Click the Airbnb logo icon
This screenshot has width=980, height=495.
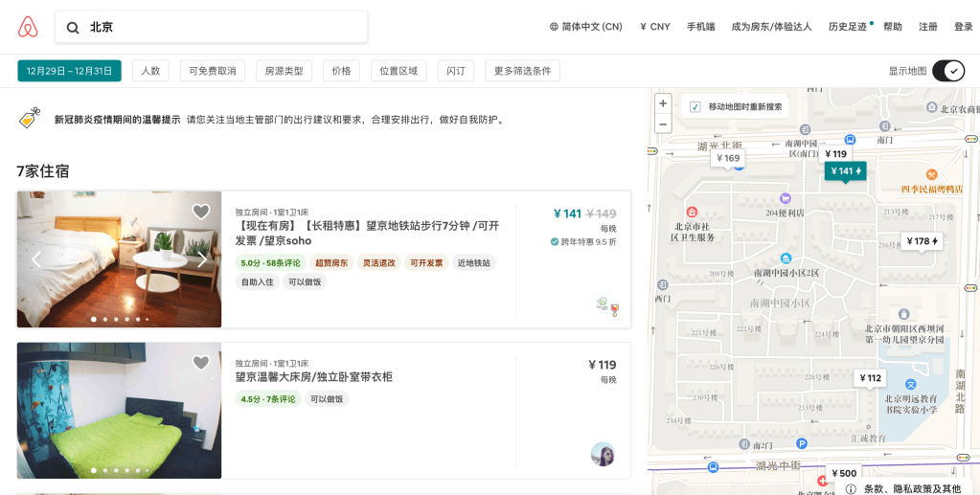(28, 27)
